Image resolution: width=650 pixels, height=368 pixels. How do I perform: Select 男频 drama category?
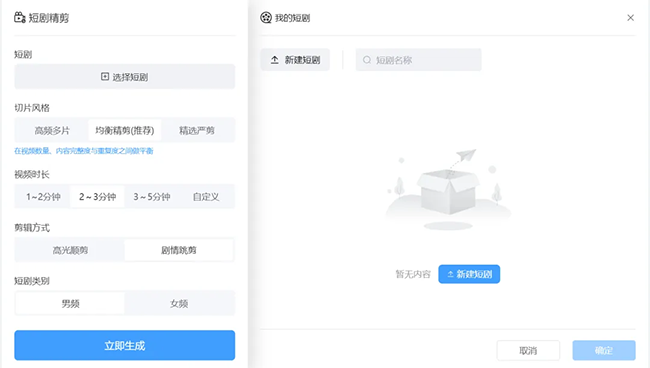[70, 304]
